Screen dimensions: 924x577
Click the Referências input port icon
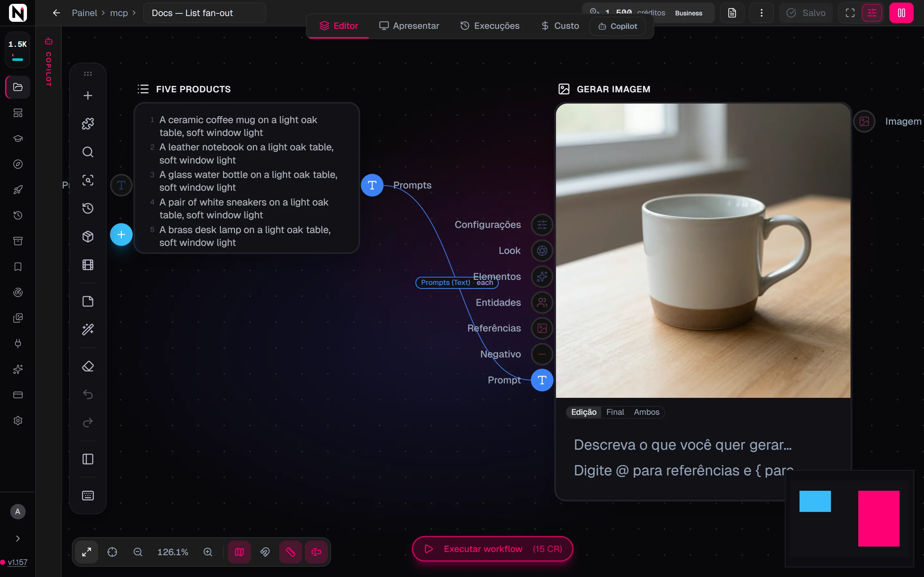click(x=542, y=328)
